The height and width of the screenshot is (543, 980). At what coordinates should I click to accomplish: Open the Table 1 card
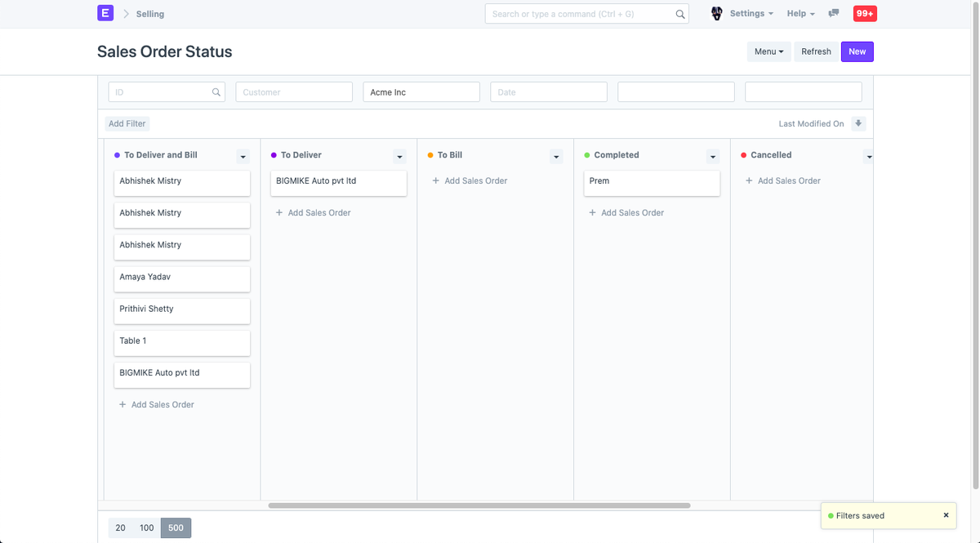(x=182, y=343)
